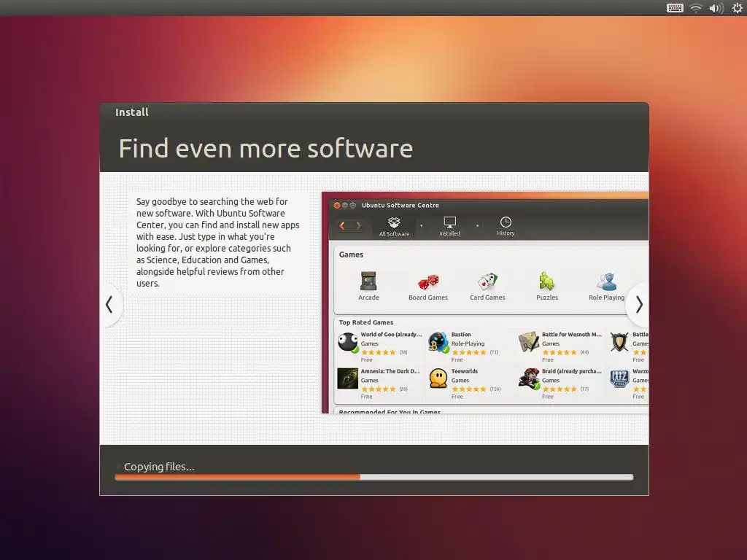This screenshot has width=747, height=560.
Task: Click the Install window title
Action: [132, 112]
